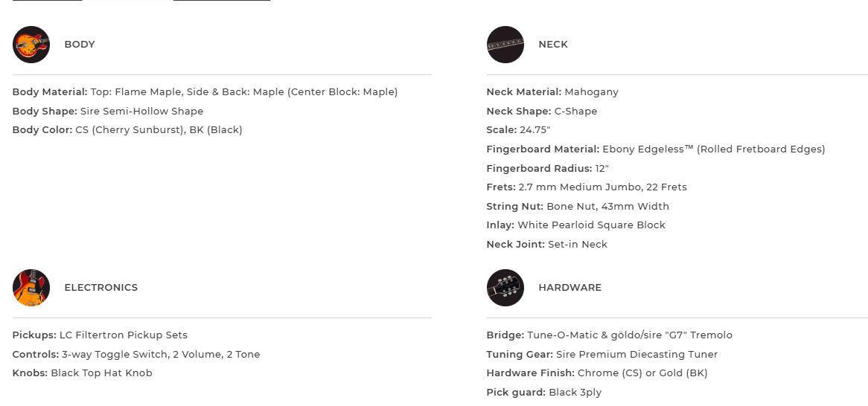Click the Neck section fretboard icon
This screenshot has height=406, width=868.
tap(505, 45)
